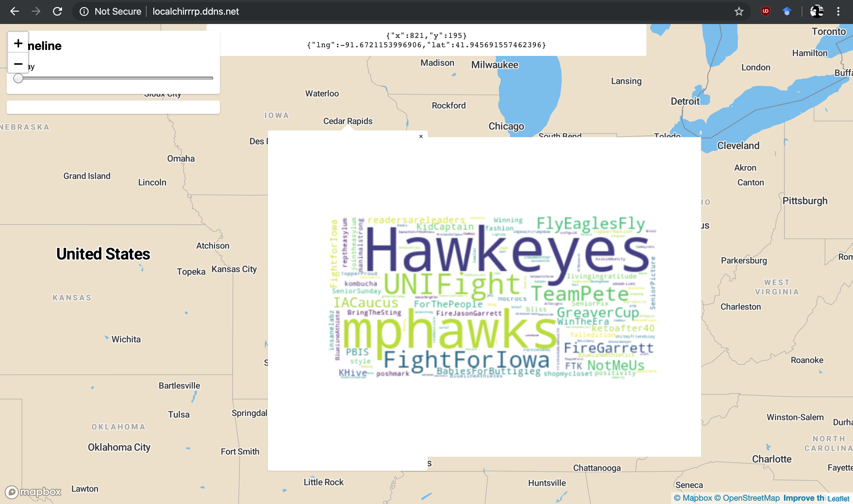
Task: Open the uBlock Origin extension icon
Action: coord(765,11)
